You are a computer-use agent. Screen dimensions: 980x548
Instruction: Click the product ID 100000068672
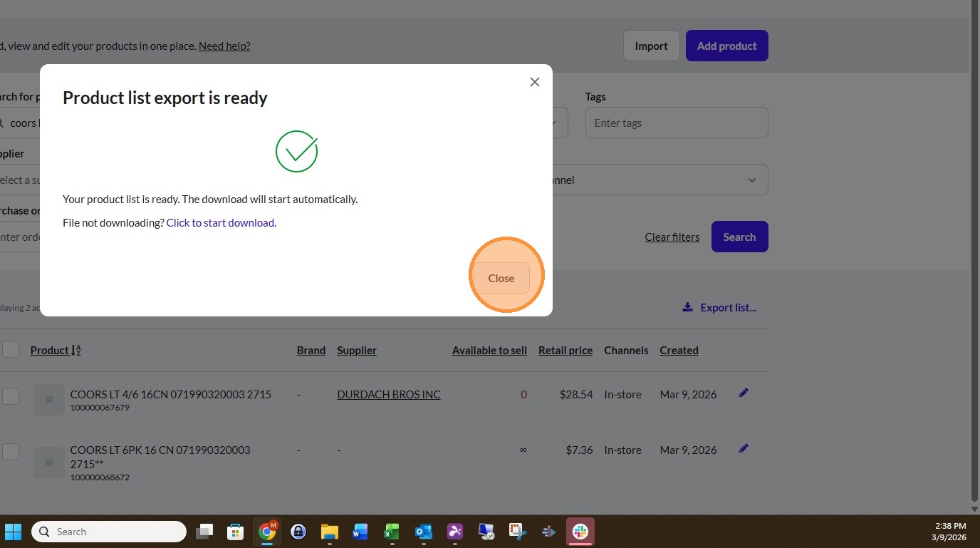(100, 477)
